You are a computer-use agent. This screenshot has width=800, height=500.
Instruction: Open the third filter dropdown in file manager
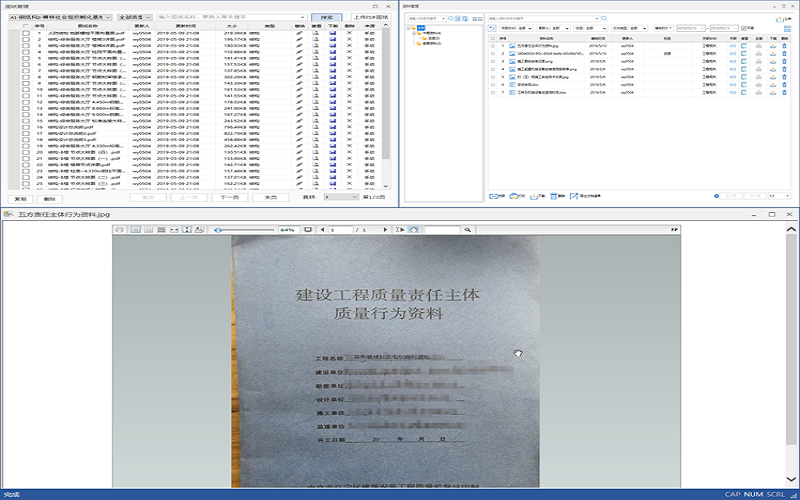(590, 29)
